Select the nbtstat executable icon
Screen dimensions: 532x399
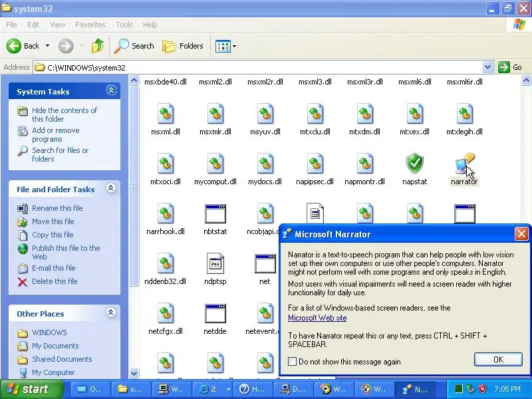point(215,213)
